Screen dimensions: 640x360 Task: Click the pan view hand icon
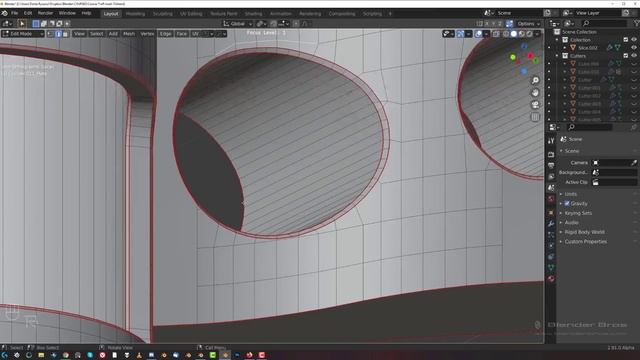pyautogui.click(x=535, y=93)
